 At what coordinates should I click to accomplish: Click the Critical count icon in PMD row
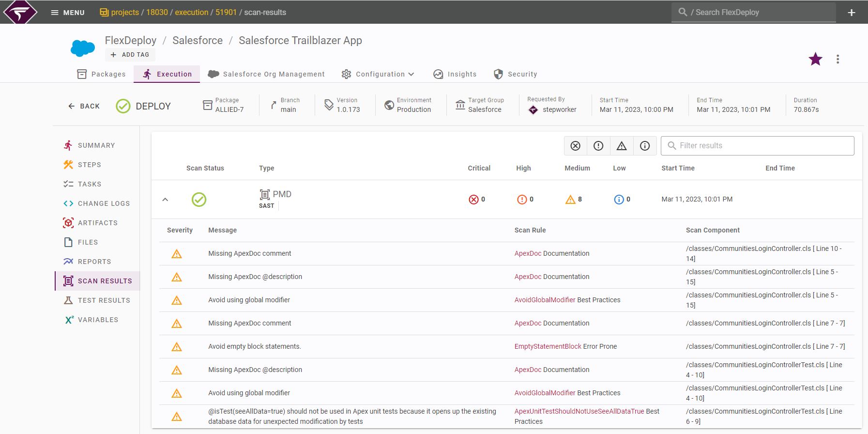[473, 200]
